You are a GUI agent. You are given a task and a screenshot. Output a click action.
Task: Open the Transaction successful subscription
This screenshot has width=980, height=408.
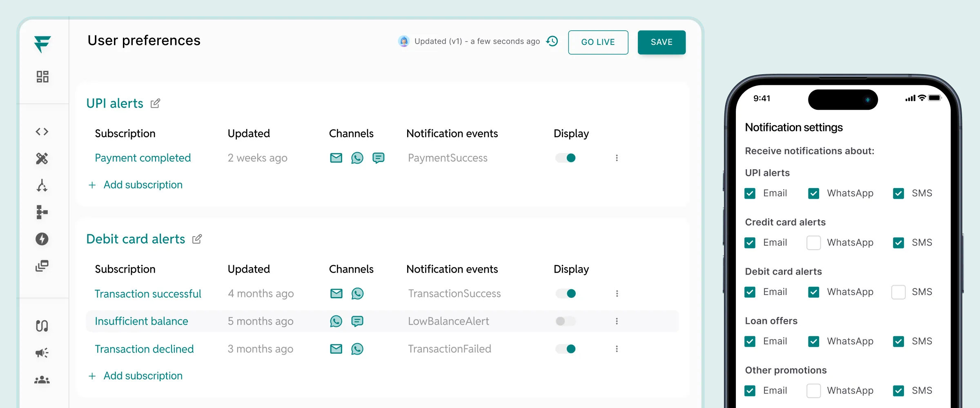click(148, 294)
